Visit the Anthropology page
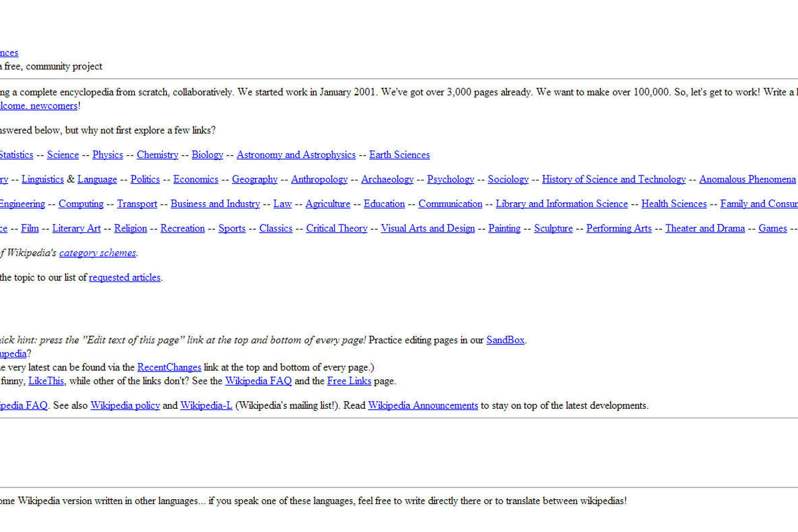 (319, 179)
